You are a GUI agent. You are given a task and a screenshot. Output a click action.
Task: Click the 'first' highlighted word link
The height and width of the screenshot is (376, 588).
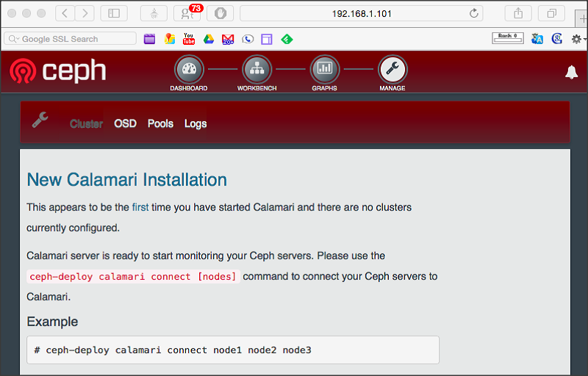[x=140, y=207]
